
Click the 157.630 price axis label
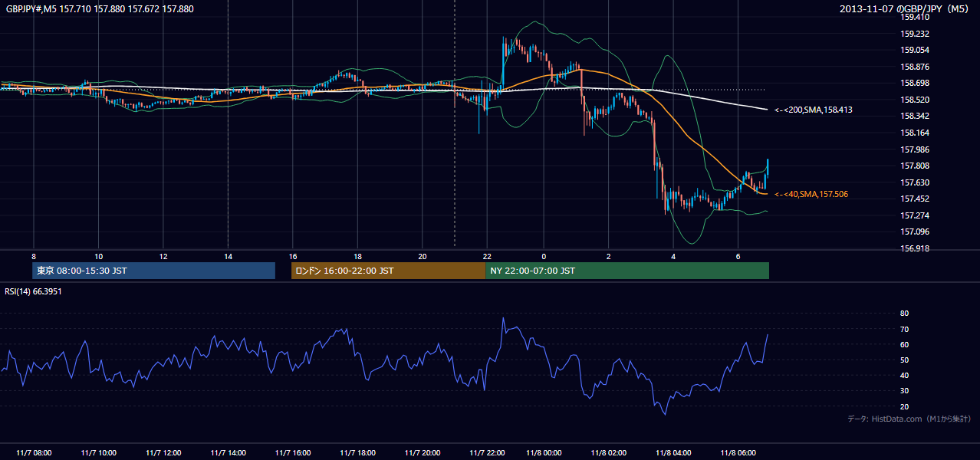tap(915, 182)
